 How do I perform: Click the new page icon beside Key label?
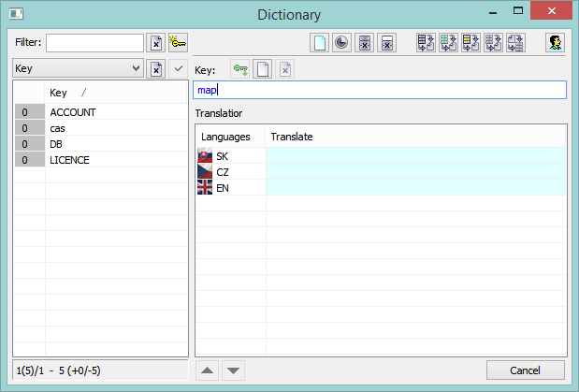coord(263,70)
